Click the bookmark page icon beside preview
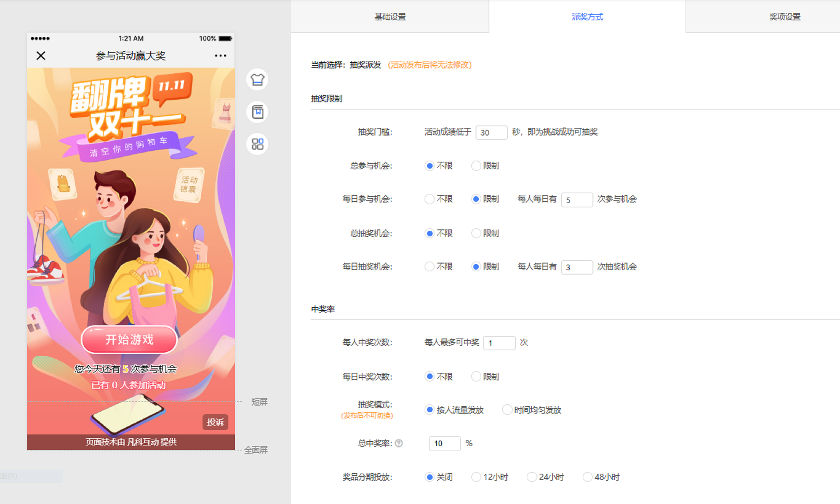Screen dimensions: 840x504 click(257, 112)
